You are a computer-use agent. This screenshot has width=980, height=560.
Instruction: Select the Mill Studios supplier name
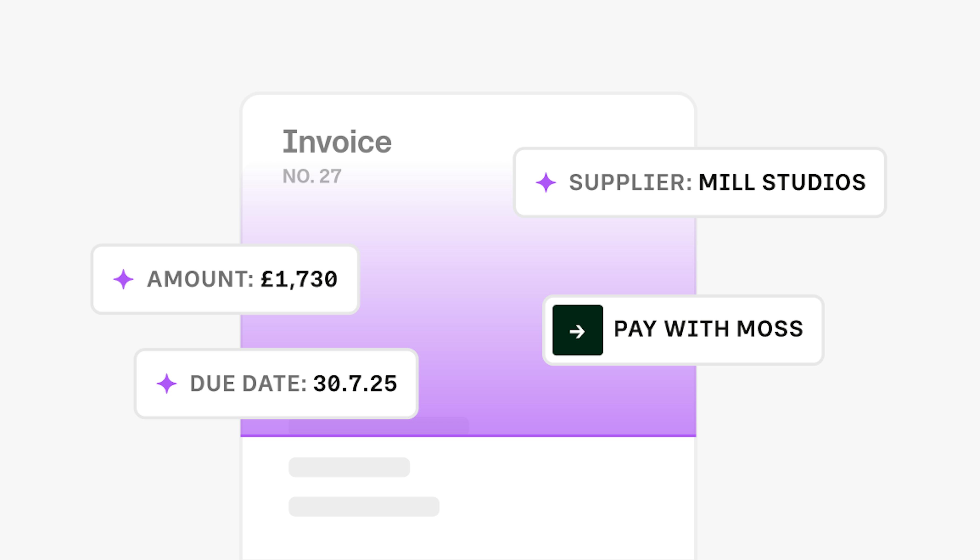point(782,182)
